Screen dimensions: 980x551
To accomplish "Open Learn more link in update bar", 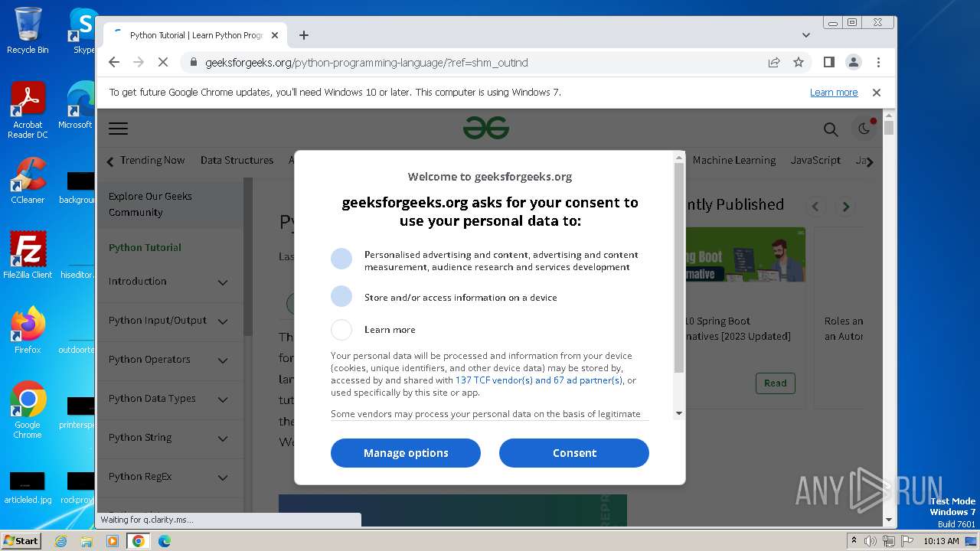I will click(x=834, y=93).
